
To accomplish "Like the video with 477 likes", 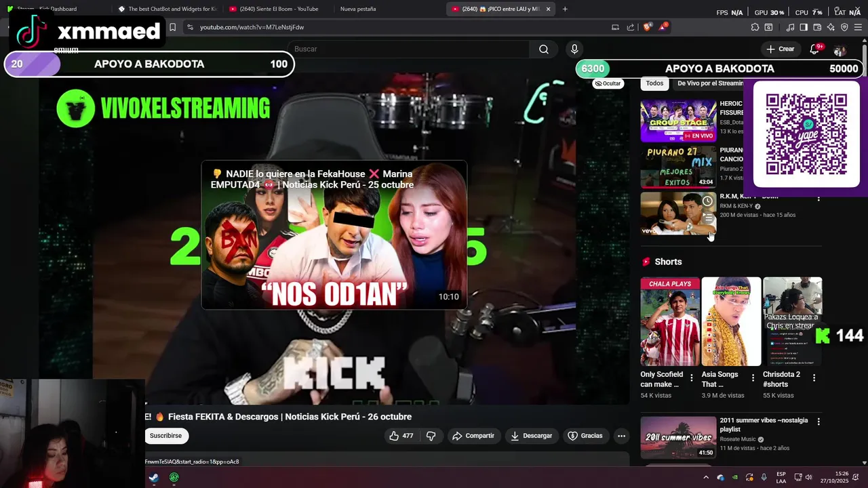I will [x=401, y=436].
